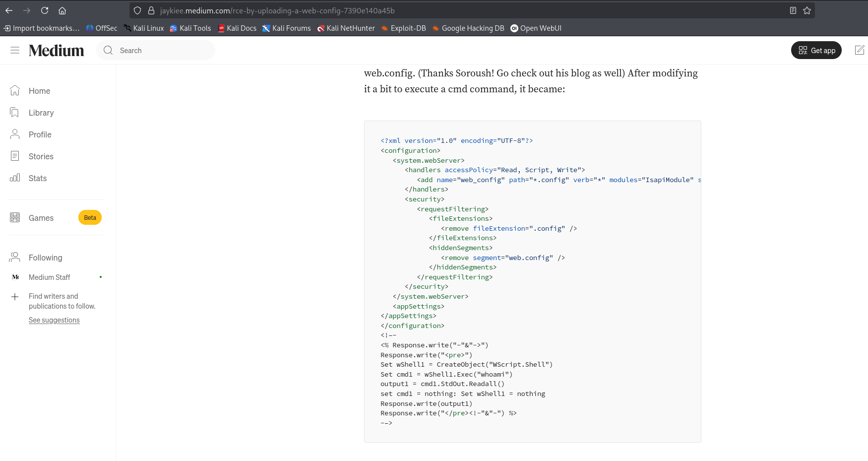Bookmark this page with the star icon
The height and width of the screenshot is (461, 868).
807,10
